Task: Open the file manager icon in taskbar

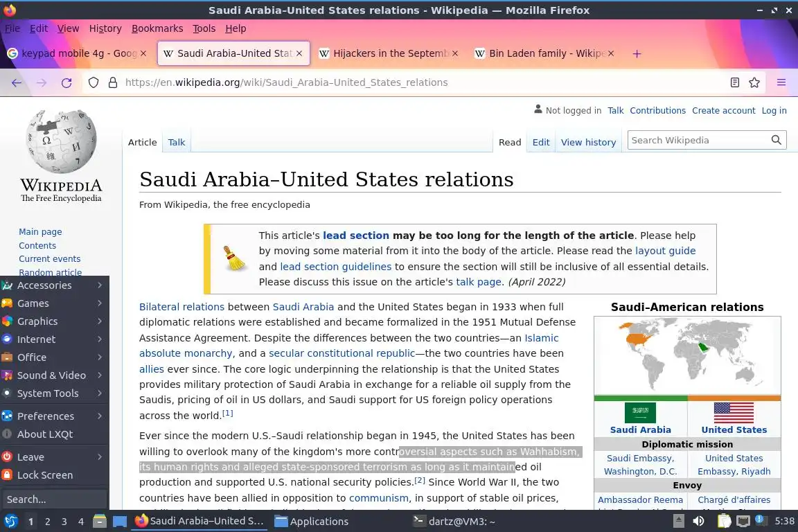Action: tap(100, 522)
